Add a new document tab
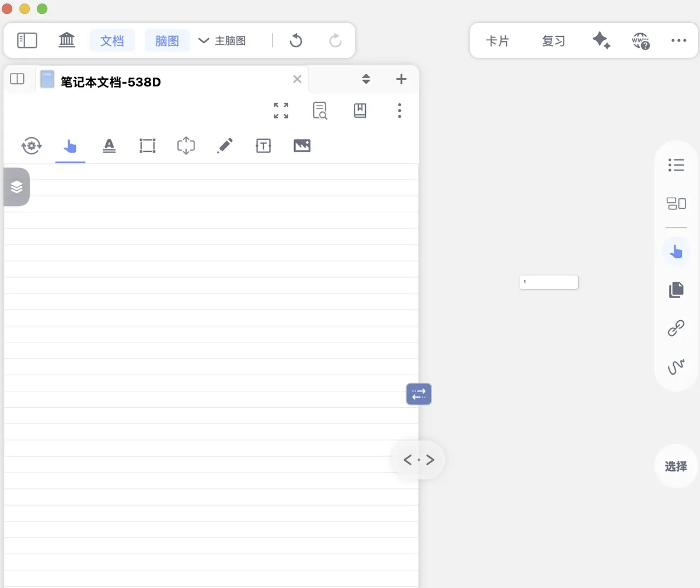The width and height of the screenshot is (700, 588). (401, 79)
